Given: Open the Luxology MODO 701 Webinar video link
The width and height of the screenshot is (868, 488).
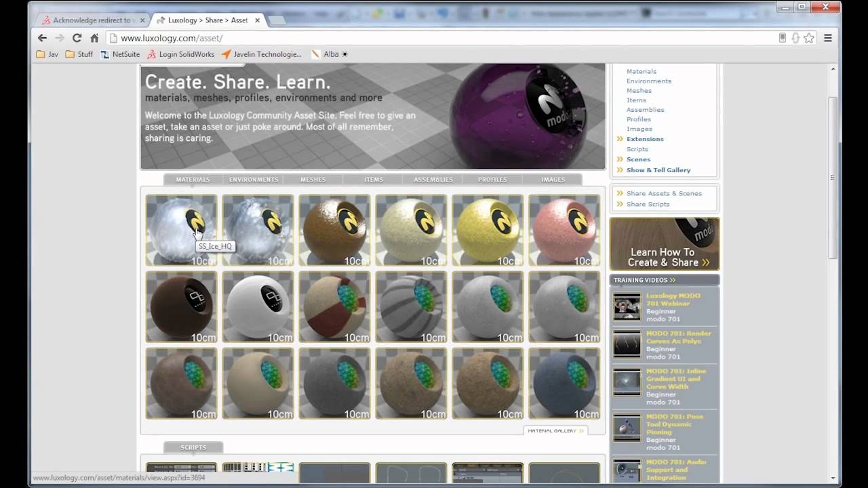Looking at the screenshot, I should coord(673,300).
